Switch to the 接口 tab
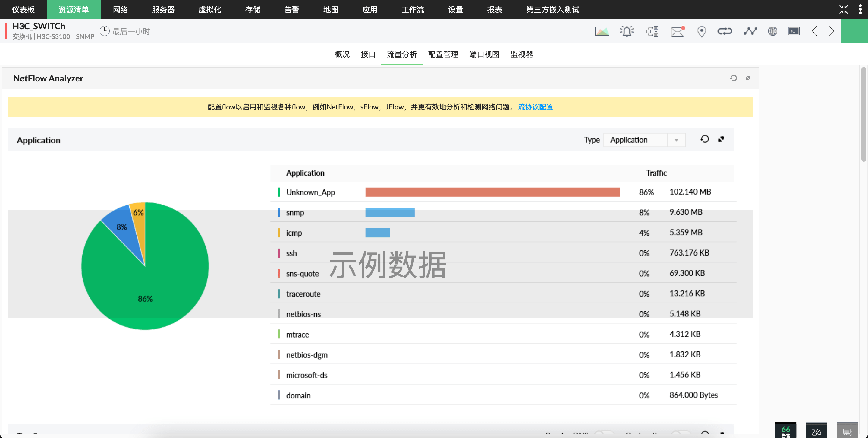868x438 pixels. point(368,54)
